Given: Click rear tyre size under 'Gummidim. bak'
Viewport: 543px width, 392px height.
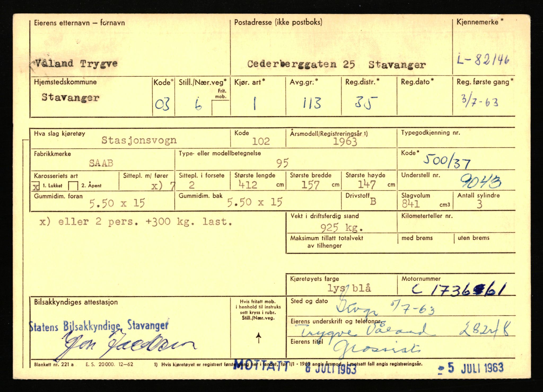Looking at the screenshot, I should [255, 202].
